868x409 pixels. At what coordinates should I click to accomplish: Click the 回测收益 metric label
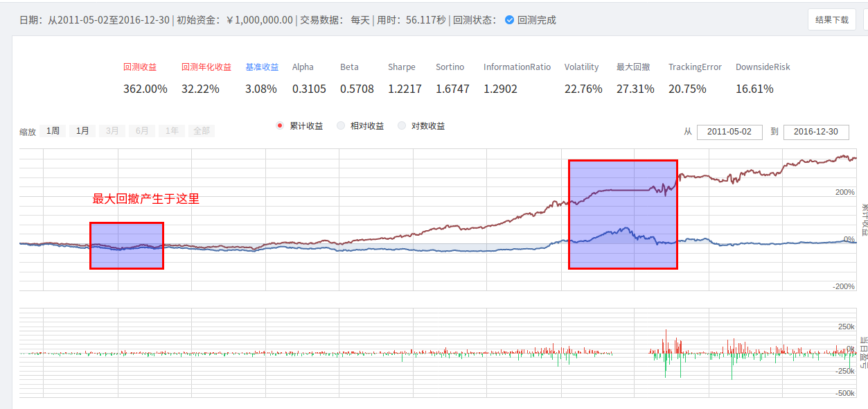140,67
